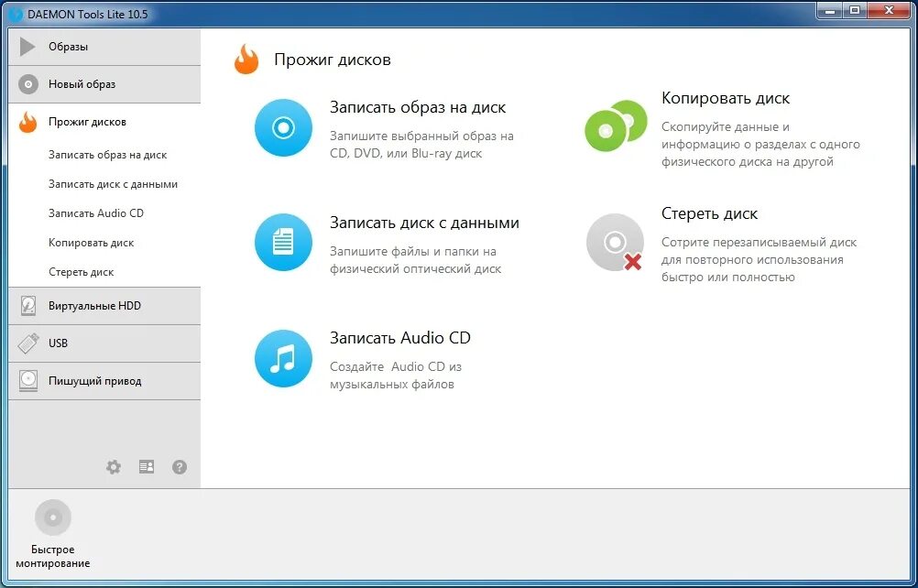The height and width of the screenshot is (588, 918).
Task: Click the blue music note Audio CD icon
Action: pos(283,358)
